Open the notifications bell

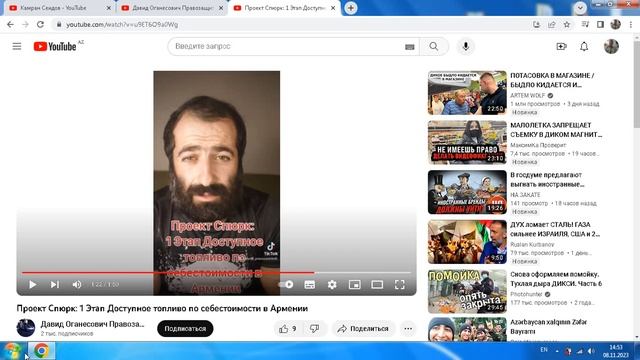pos(584,47)
